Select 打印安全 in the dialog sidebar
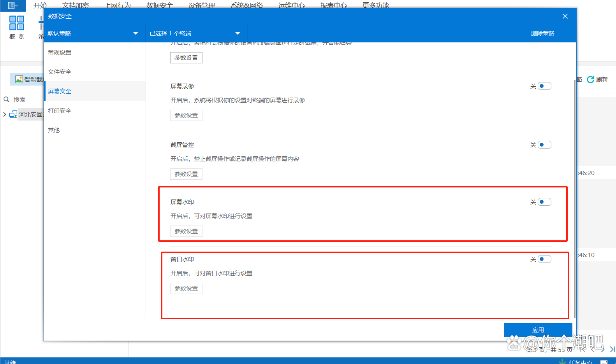 tap(95, 110)
